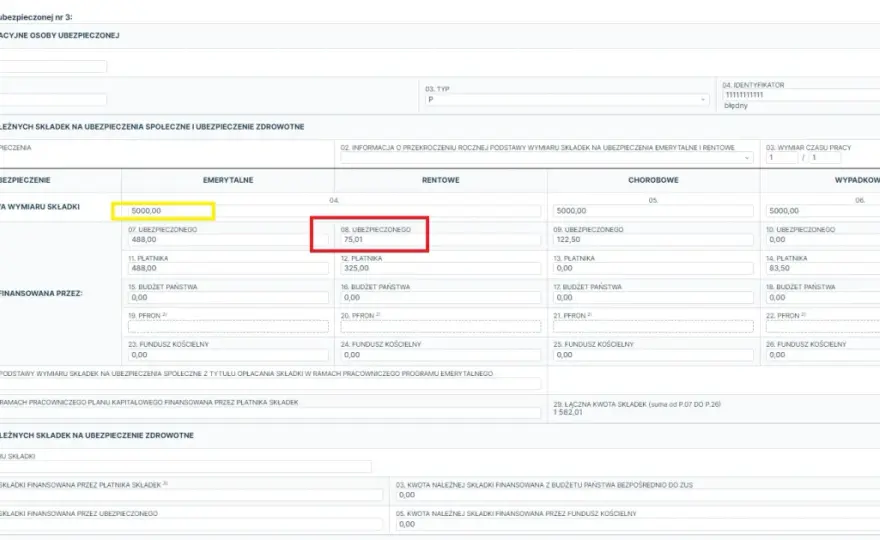Click the pracowniczego planu kapitałowego płatnika field
Image resolution: width=880 pixels, height=540 pixels.
point(271,413)
